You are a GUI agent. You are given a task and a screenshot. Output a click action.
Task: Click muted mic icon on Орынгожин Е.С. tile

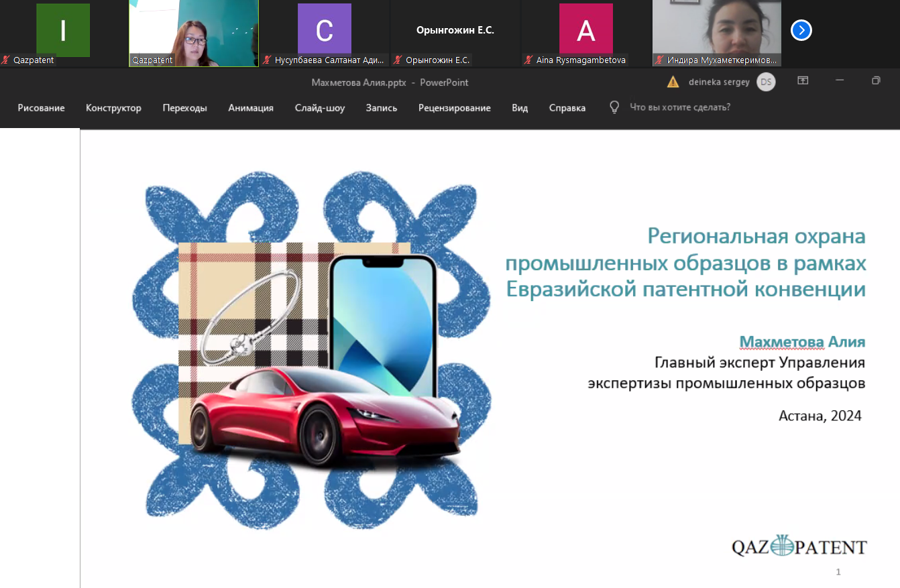[x=398, y=60]
